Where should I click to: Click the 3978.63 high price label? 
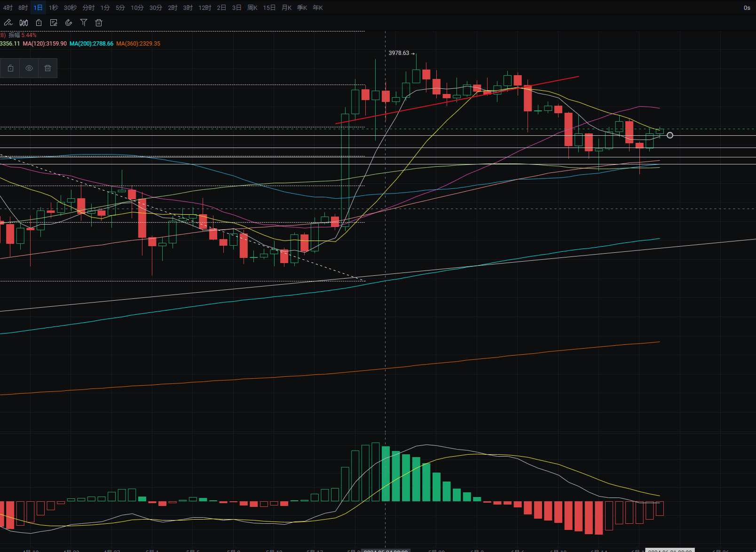399,53
